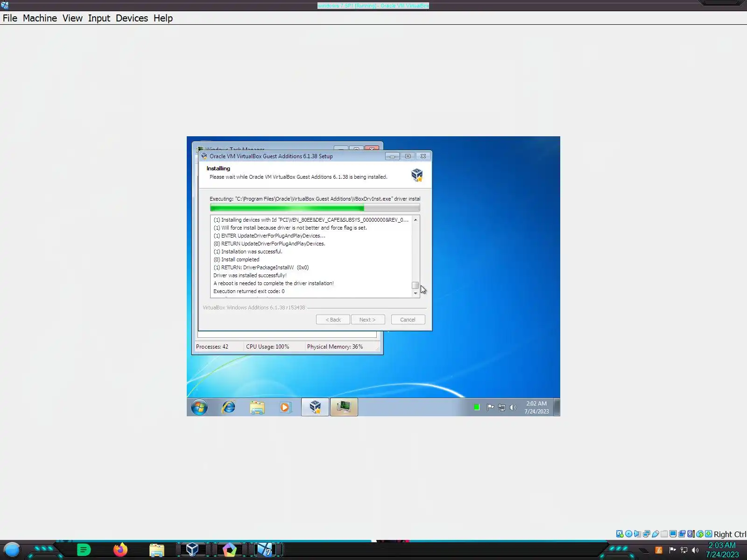Select the colorful pentagon app on host taskbar
This screenshot has width=747, height=560.
[229, 550]
